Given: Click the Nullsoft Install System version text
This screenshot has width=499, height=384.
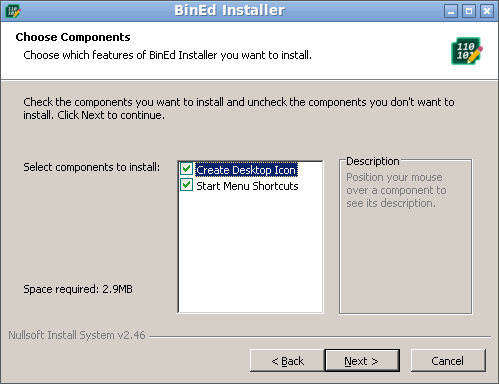Looking at the screenshot, I should pyautogui.click(x=77, y=335).
